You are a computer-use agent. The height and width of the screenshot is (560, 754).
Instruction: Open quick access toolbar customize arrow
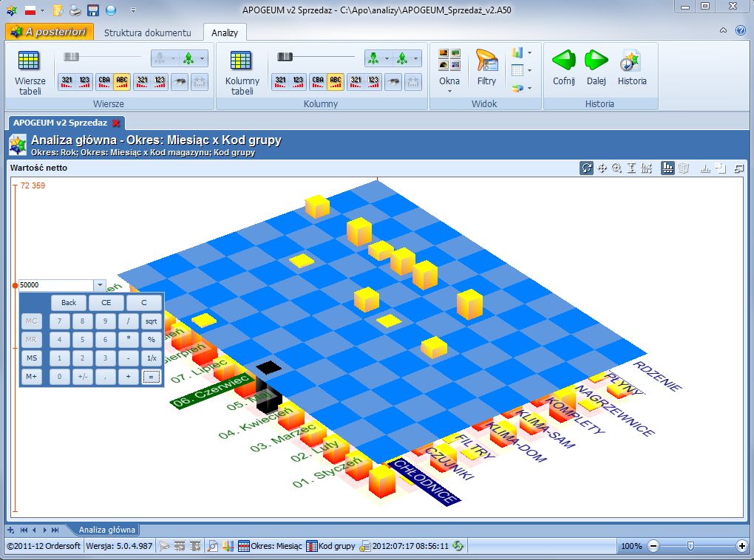click(133, 10)
